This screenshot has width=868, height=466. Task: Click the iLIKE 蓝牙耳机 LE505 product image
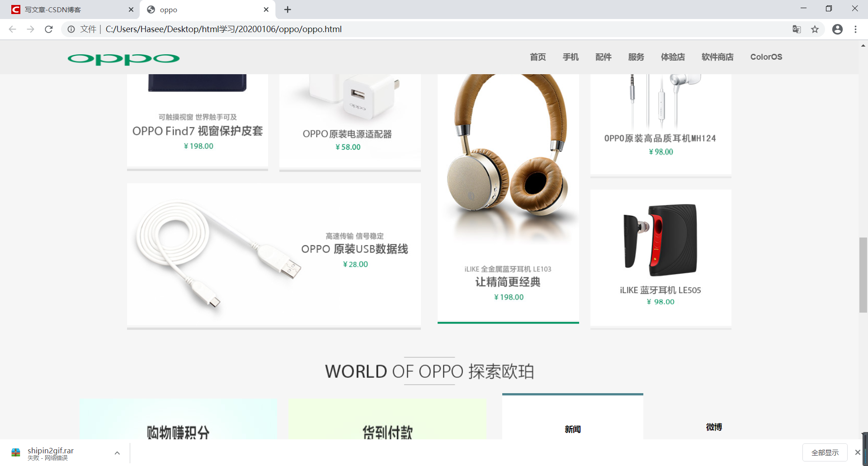[x=660, y=240]
